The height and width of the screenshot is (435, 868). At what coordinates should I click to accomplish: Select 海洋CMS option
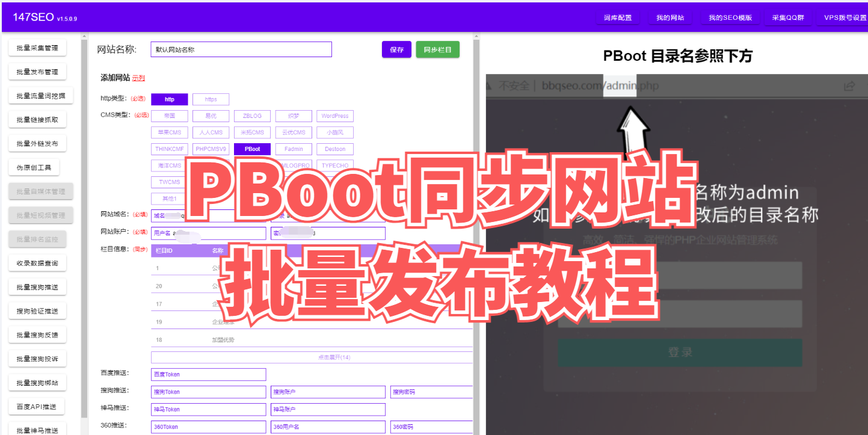(x=170, y=165)
